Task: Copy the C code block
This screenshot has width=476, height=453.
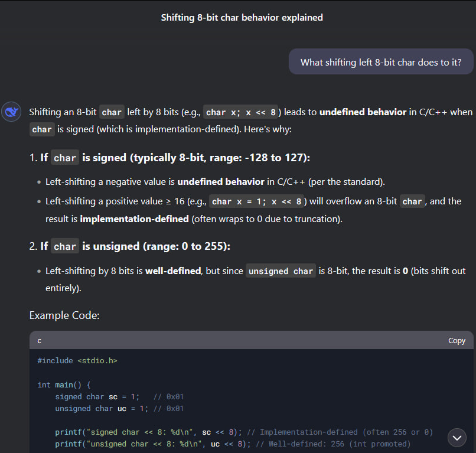Action: pos(457,341)
